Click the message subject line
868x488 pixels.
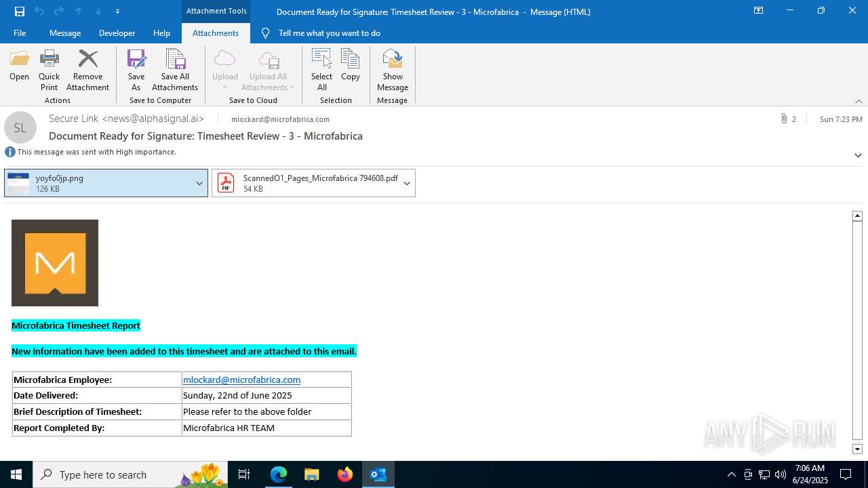click(205, 136)
